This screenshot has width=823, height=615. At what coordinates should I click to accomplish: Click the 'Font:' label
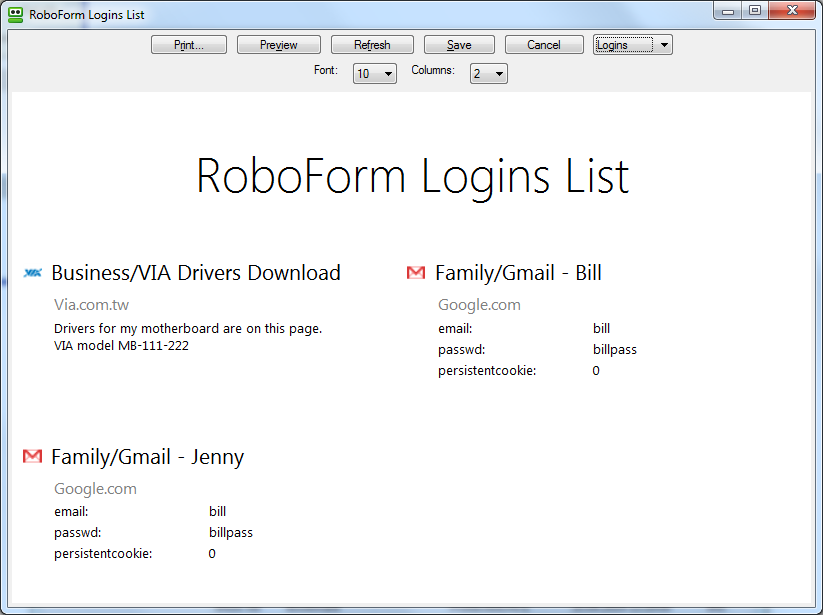[x=326, y=70]
